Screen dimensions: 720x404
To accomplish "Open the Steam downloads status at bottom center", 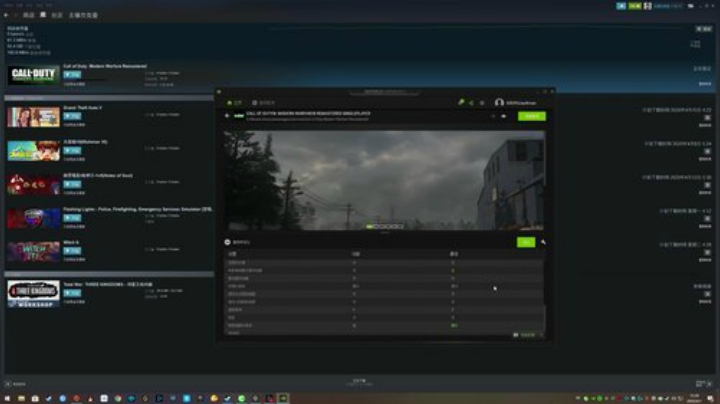I will click(x=360, y=382).
